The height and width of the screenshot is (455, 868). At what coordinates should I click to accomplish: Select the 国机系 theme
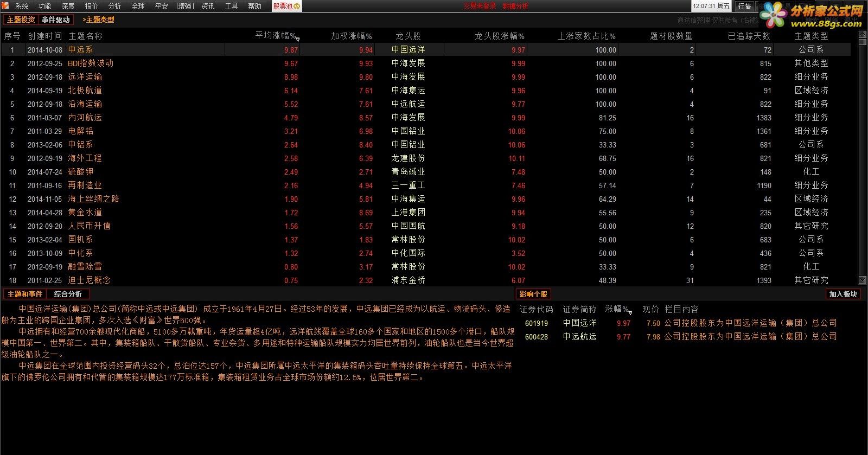80,239
